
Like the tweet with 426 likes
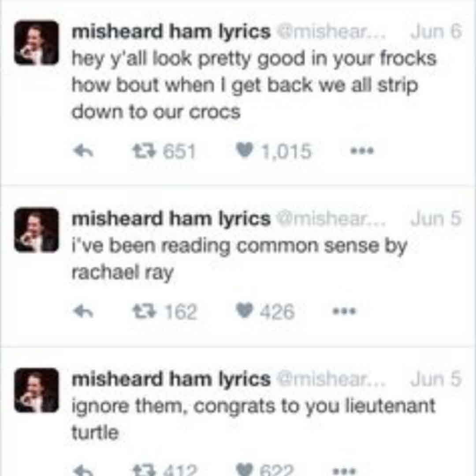[x=243, y=312]
